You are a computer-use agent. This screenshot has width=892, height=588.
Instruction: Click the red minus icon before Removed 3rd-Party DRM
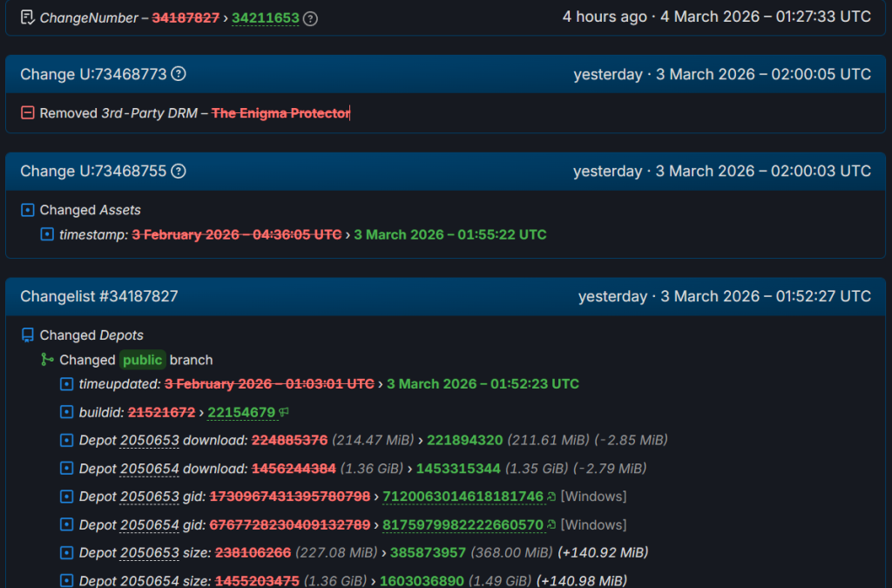click(x=28, y=113)
